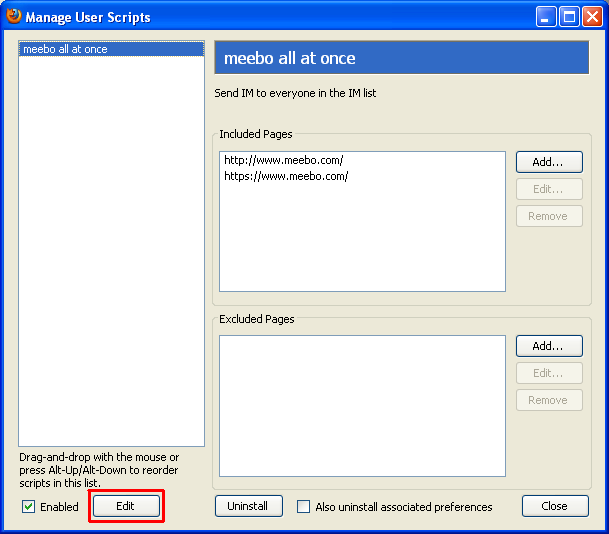Click the Edit... button under Excluded Pages
This screenshot has width=609, height=534.
(x=549, y=373)
